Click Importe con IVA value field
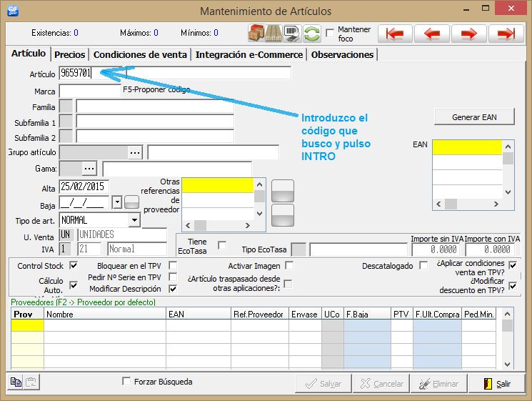The height and width of the screenshot is (401, 532). tap(490, 249)
